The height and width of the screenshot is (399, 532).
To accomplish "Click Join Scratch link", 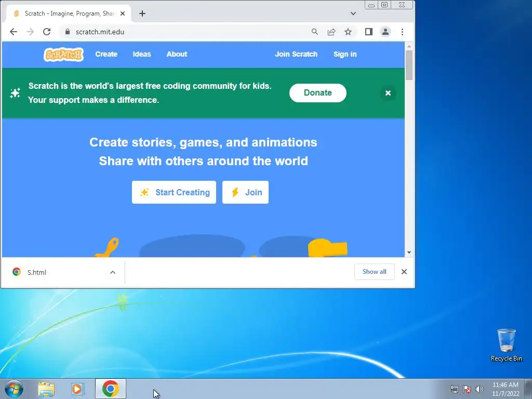I will 296,54.
